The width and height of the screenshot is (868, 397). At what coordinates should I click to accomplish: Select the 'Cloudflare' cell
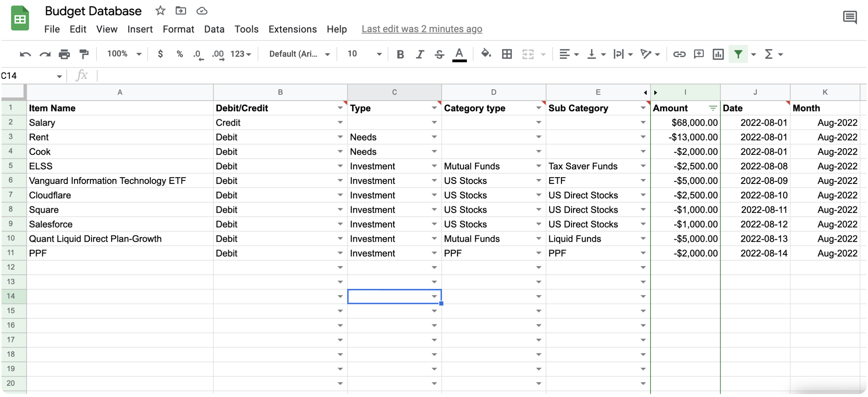coord(120,195)
